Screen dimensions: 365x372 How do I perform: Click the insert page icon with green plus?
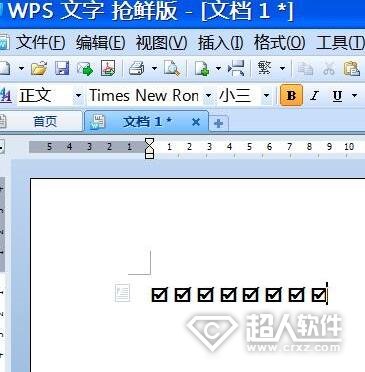click(202, 69)
